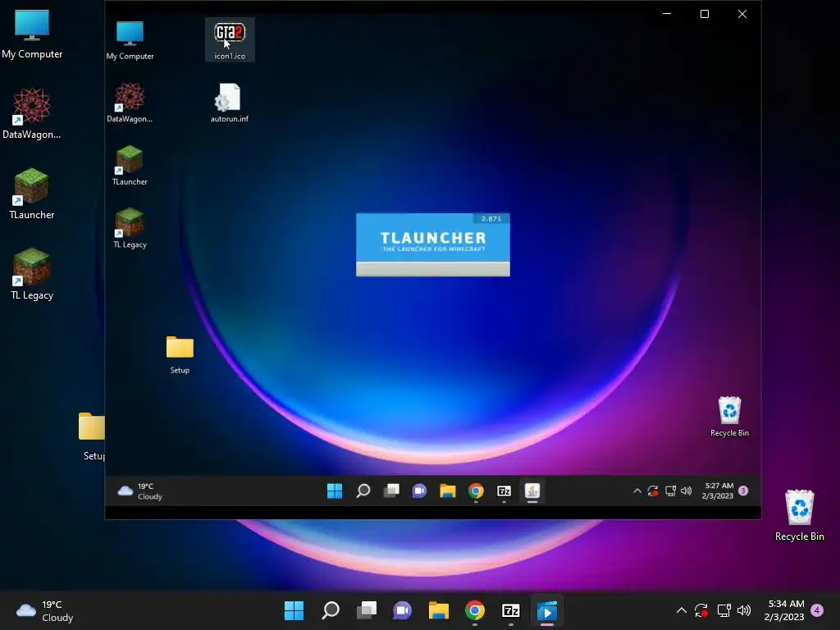
Task: Open DataWagon shortcut in the inner window
Action: (130, 103)
